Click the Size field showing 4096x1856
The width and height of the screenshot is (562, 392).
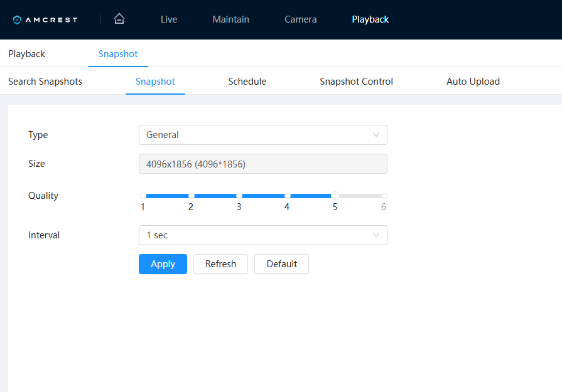263,164
